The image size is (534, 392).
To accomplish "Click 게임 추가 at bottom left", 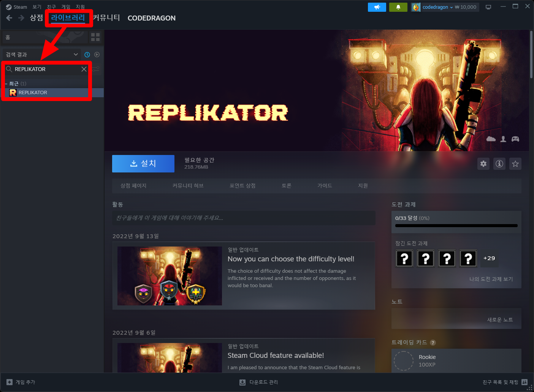I will (21, 382).
